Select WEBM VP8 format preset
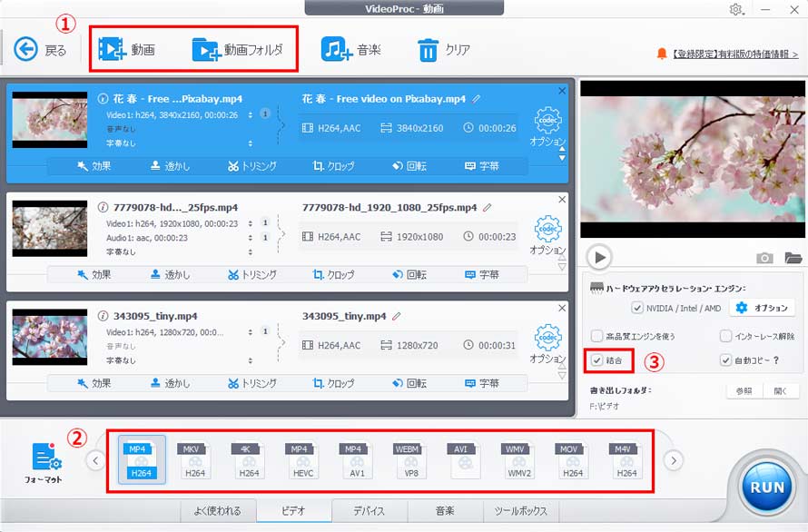The height and width of the screenshot is (532, 808). point(410,460)
